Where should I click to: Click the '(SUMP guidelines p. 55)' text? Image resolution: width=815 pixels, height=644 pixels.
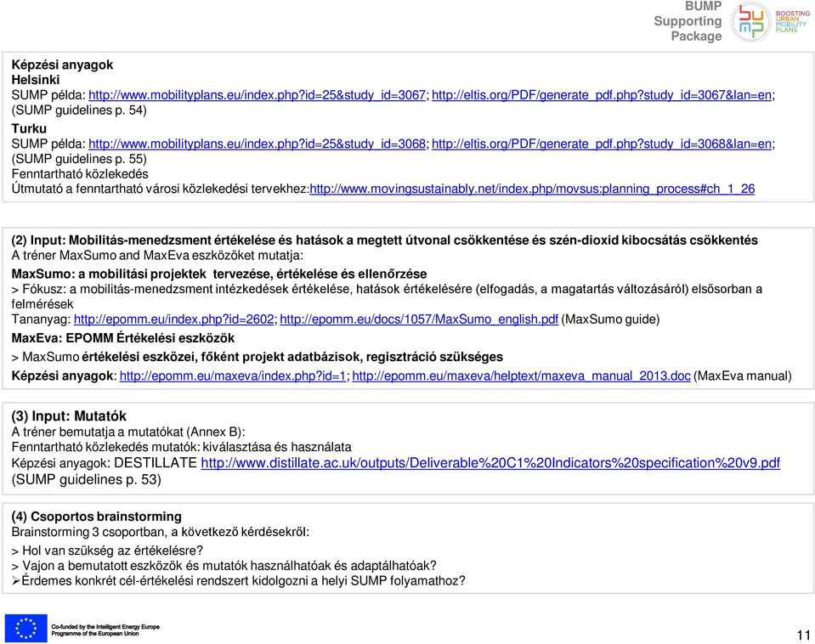tap(79, 159)
